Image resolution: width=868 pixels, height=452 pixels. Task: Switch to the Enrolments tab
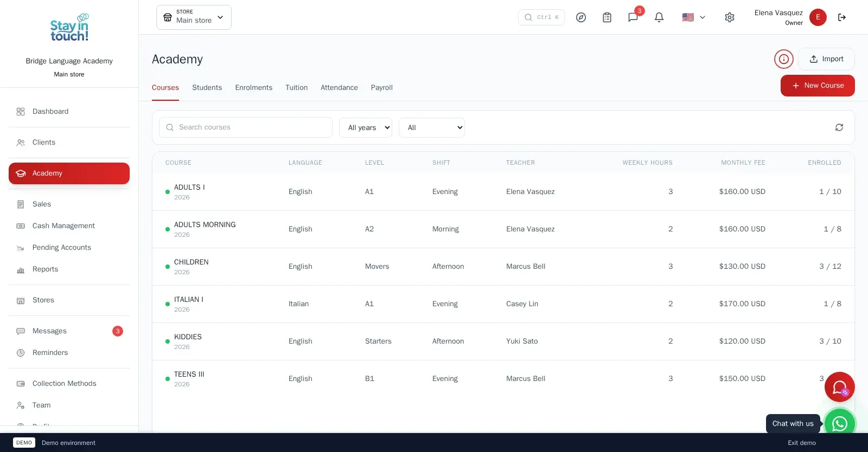[x=253, y=88]
